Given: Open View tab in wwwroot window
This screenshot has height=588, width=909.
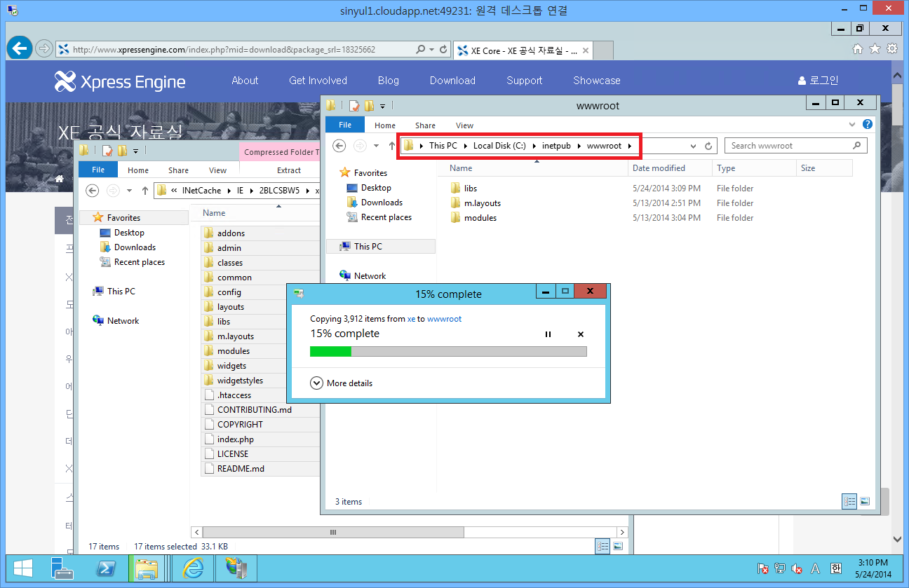Looking at the screenshot, I should [464, 125].
